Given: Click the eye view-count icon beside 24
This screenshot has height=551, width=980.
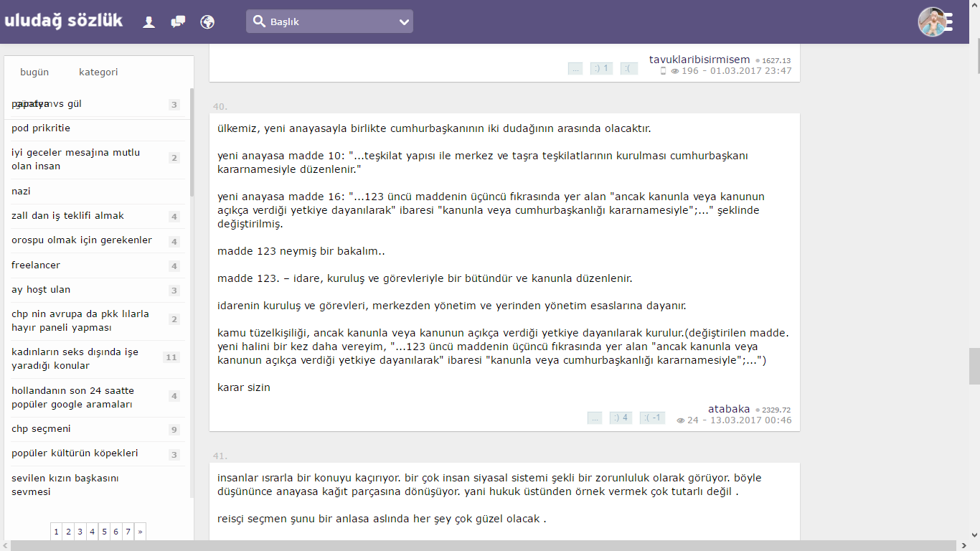Looking at the screenshot, I should pos(681,421).
